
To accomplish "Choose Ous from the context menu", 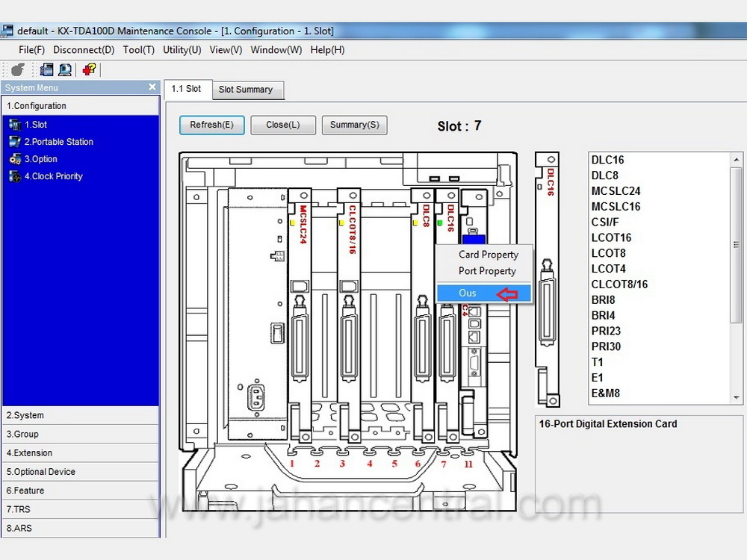I will [468, 293].
